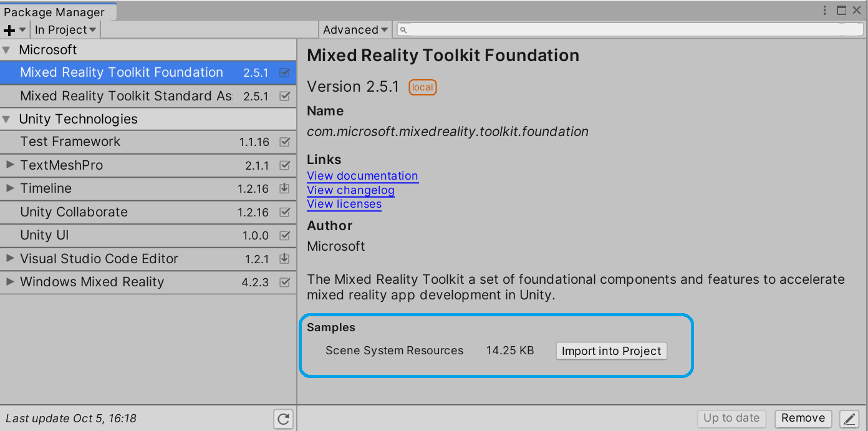Click checkmark icon on Unity UI row
This screenshot has width=868, height=431.
[x=285, y=236]
